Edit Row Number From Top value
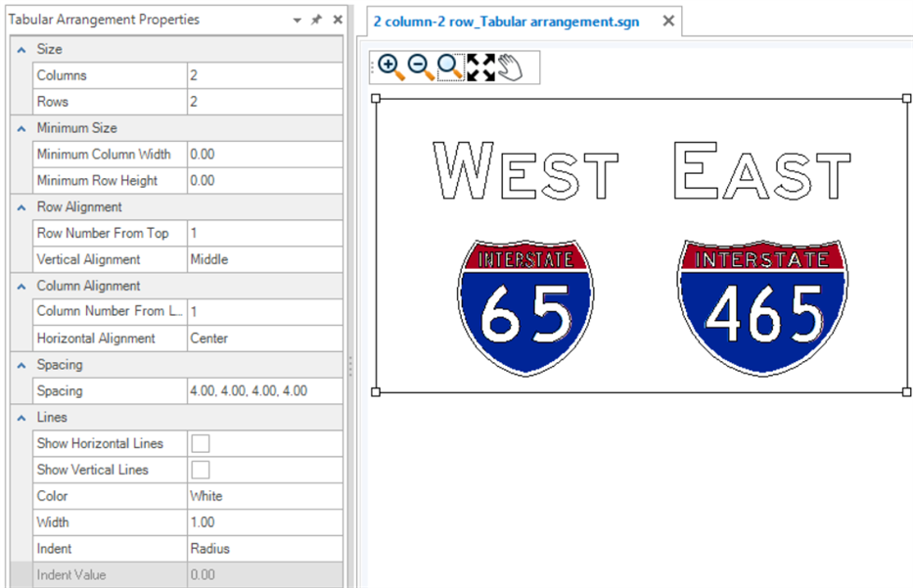This screenshot has width=913, height=588. coord(265,233)
